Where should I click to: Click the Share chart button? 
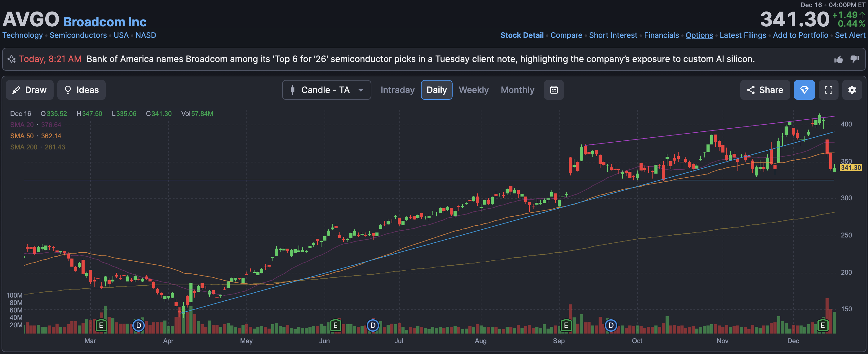point(764,90)
